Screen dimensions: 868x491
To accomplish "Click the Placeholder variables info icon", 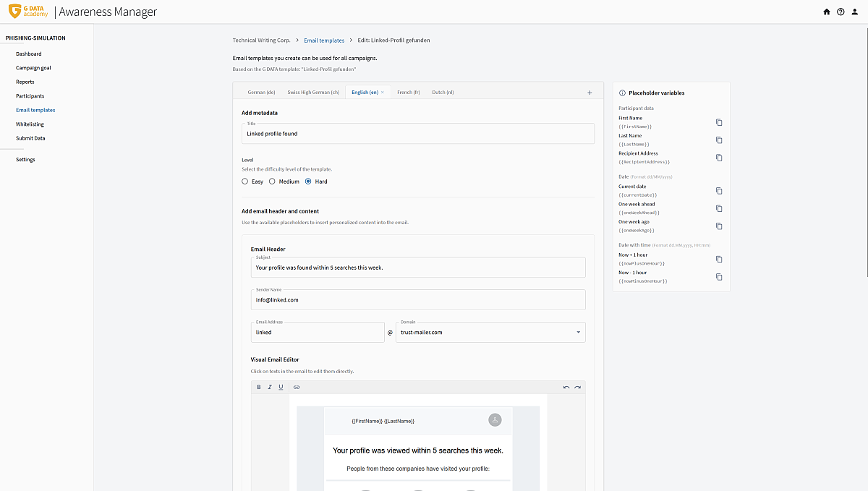I will 622,93.
